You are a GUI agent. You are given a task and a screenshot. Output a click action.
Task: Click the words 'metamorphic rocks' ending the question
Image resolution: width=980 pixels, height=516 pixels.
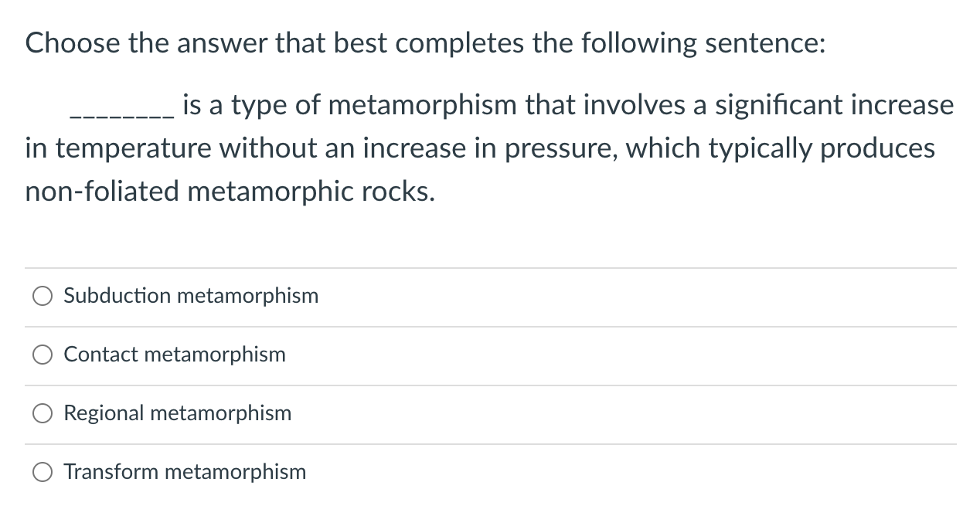tap(311, 191)
